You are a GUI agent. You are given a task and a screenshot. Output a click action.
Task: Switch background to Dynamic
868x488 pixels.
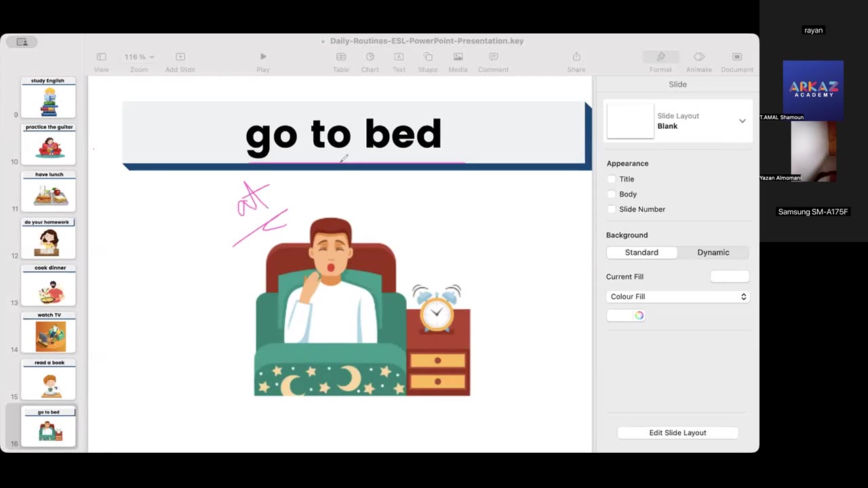pos(713,252)
